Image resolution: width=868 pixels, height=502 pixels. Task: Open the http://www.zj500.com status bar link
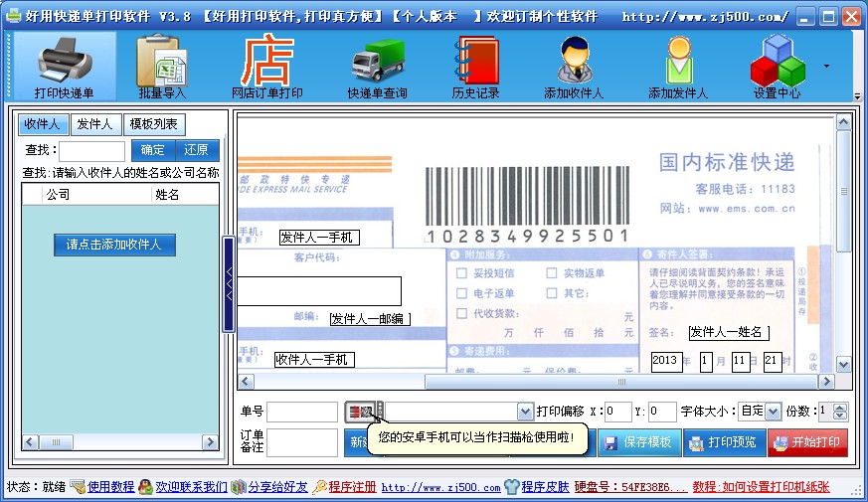[x=440, y=488]
